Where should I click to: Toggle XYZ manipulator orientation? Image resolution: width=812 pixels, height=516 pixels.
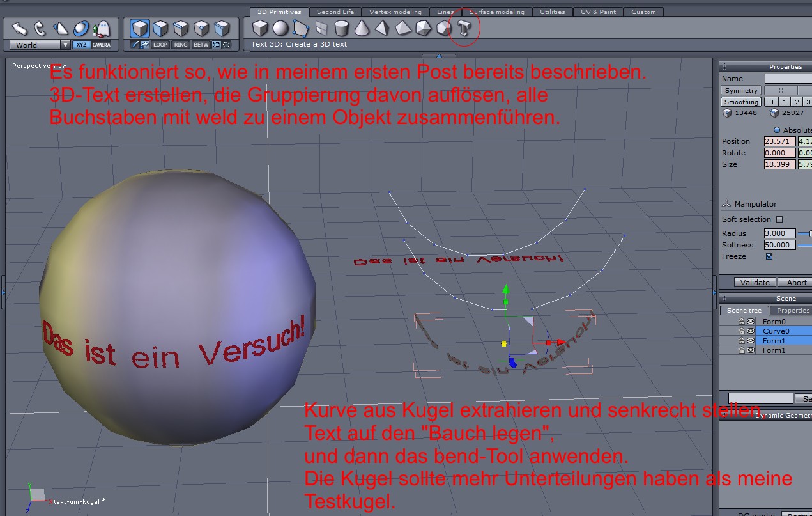click(81, 45)
